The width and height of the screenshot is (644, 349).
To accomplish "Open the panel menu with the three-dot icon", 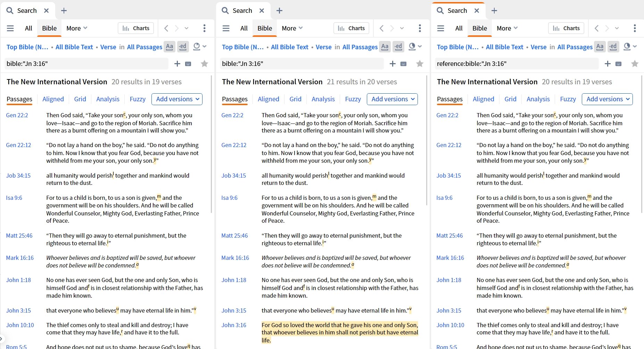I will pos(204,28).
